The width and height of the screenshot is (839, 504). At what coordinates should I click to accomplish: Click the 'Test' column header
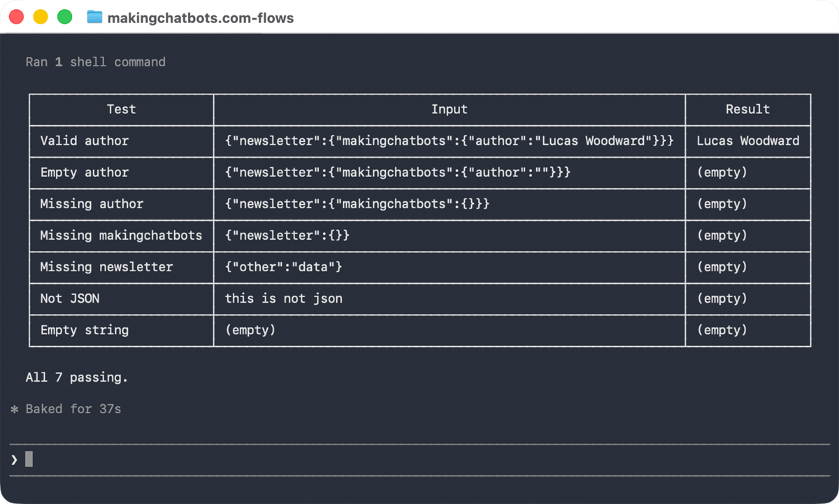[x=121, y=109]
